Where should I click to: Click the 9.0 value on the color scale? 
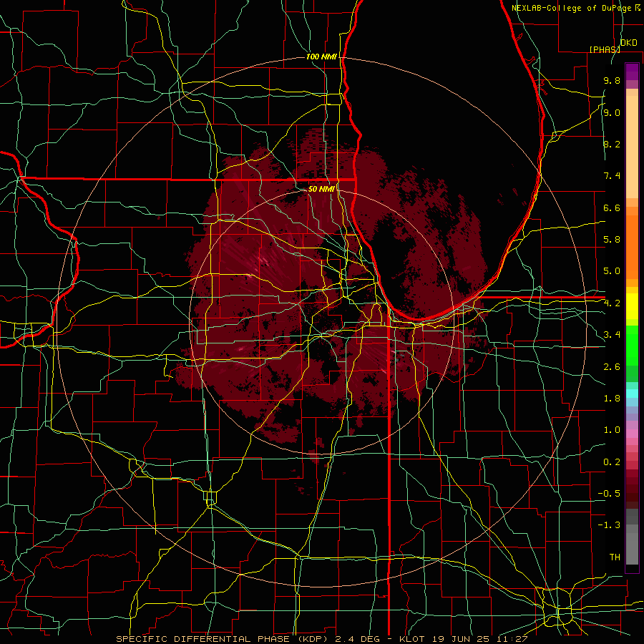pos(612,112)
